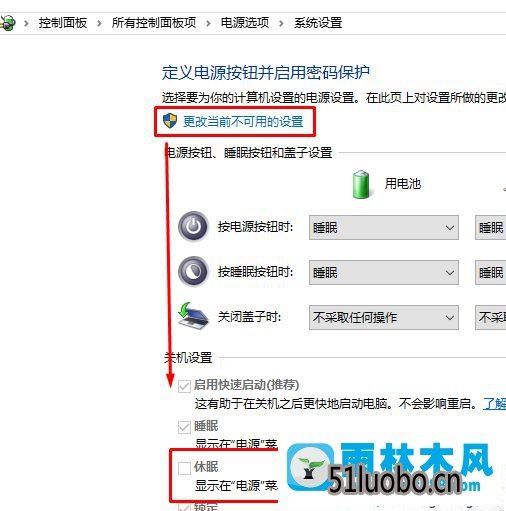Click the power button icon

click(193, 226)
